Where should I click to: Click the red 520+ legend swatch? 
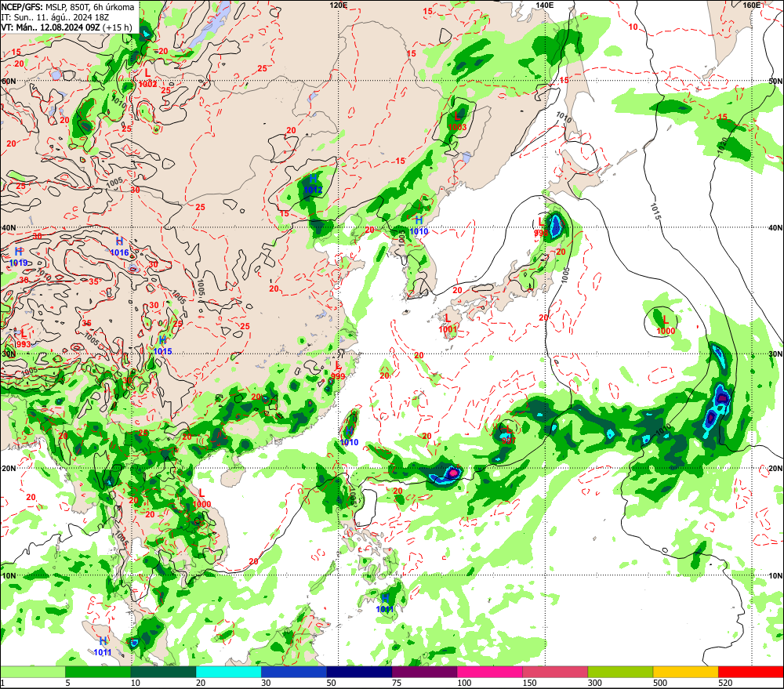coord(751,672)
